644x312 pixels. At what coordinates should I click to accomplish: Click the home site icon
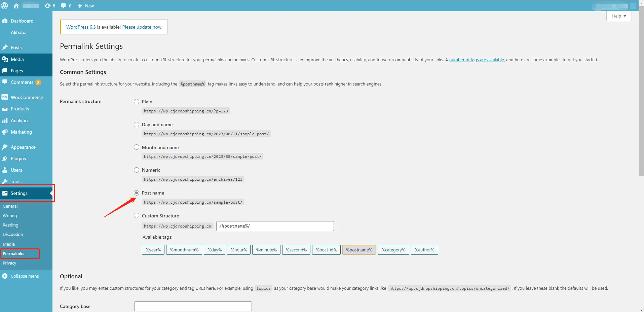point(16,6)
